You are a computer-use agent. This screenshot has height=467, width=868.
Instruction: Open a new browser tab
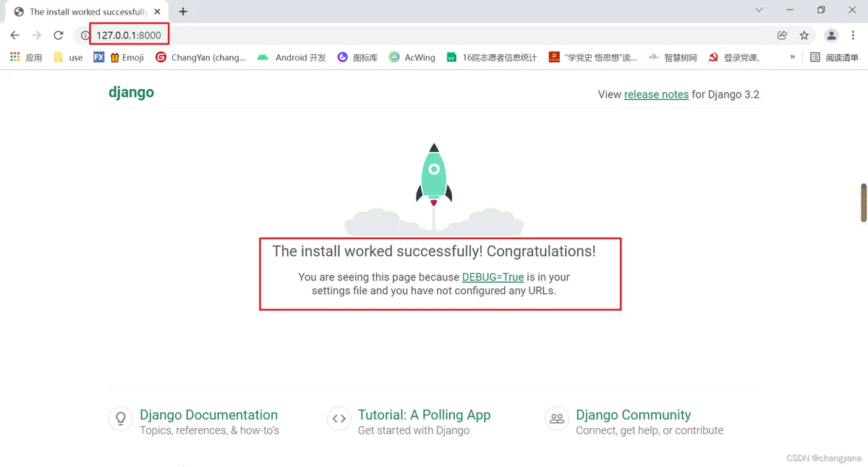[183, 12]
